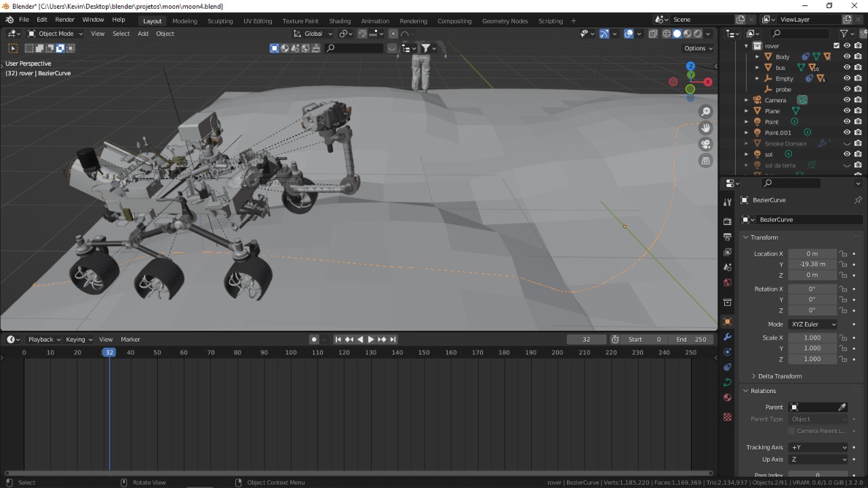Hide the Camera object in viewport

point(847,100)
